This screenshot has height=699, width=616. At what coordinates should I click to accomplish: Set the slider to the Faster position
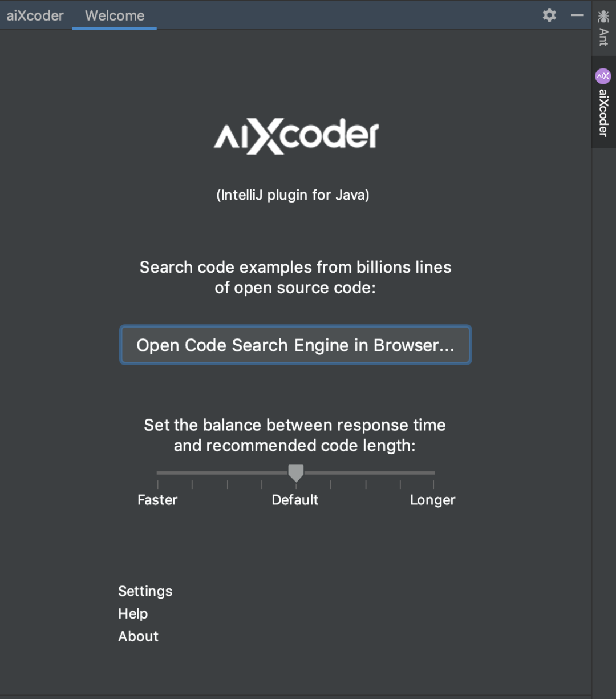(x=157, y=472)
